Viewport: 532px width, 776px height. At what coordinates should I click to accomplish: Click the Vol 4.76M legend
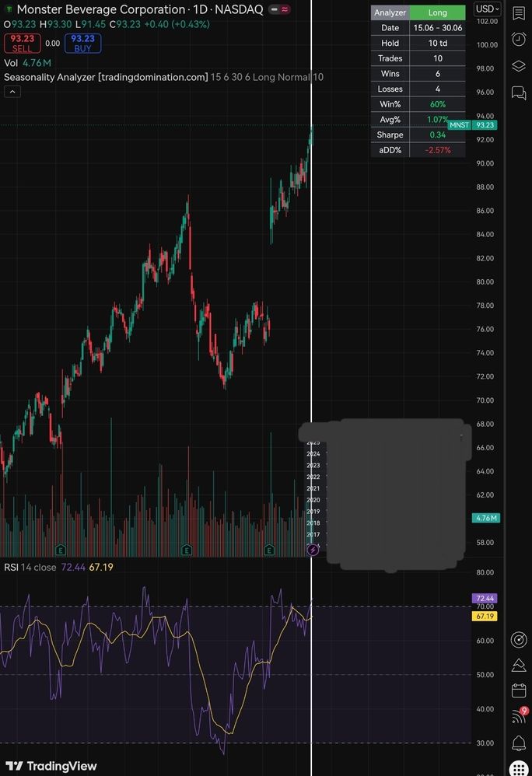28,63
